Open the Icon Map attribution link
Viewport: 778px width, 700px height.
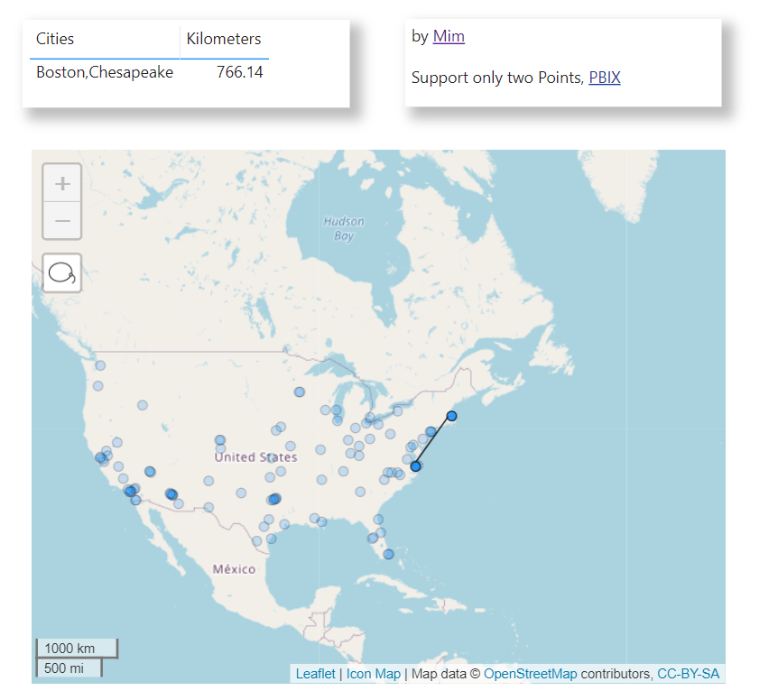(373, 674)
